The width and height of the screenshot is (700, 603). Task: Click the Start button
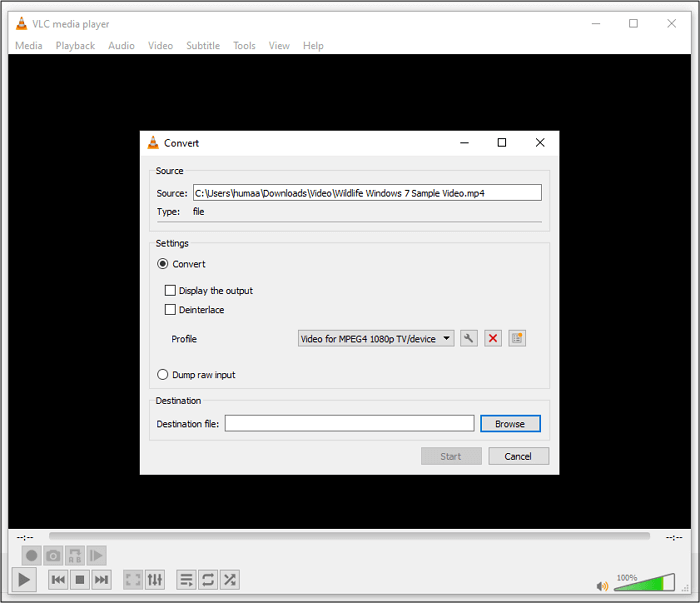point(451,456)
